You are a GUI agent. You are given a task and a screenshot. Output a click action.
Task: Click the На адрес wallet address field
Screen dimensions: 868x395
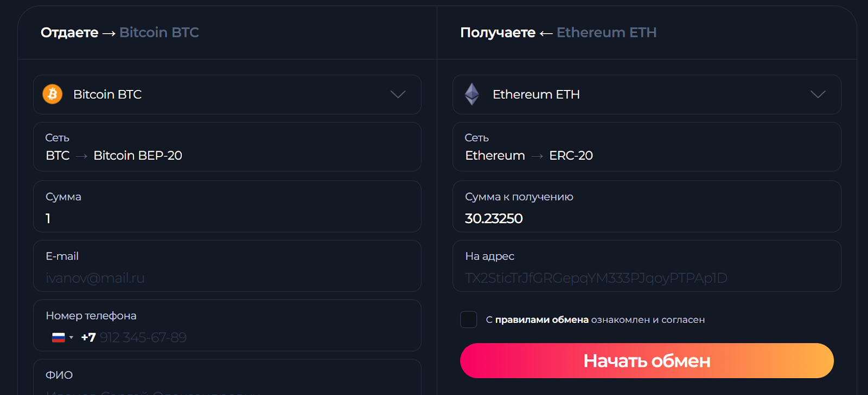click(646, 278)
